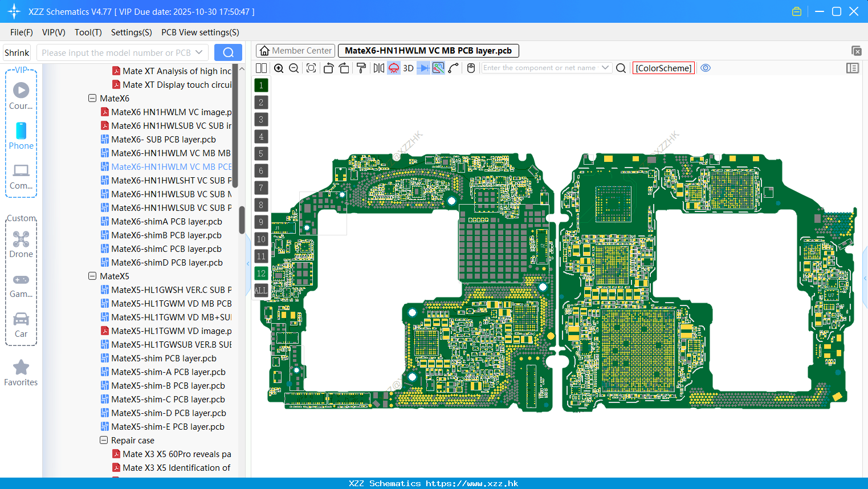Screen dimensions: 868x489
Task: Open the right side panel icon
Action: point(853,68)
